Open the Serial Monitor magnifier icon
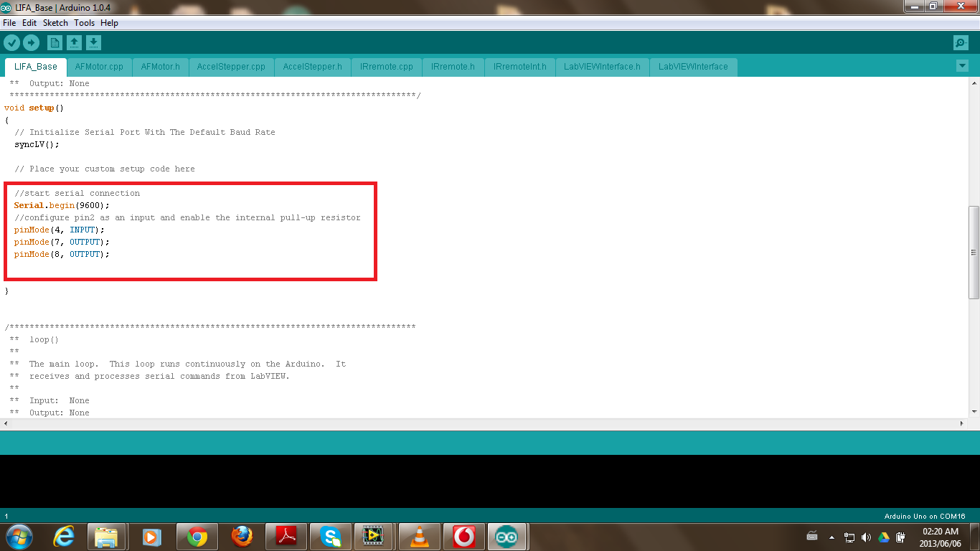Screen dimensions: 980x551 click(x=961, y=43)
